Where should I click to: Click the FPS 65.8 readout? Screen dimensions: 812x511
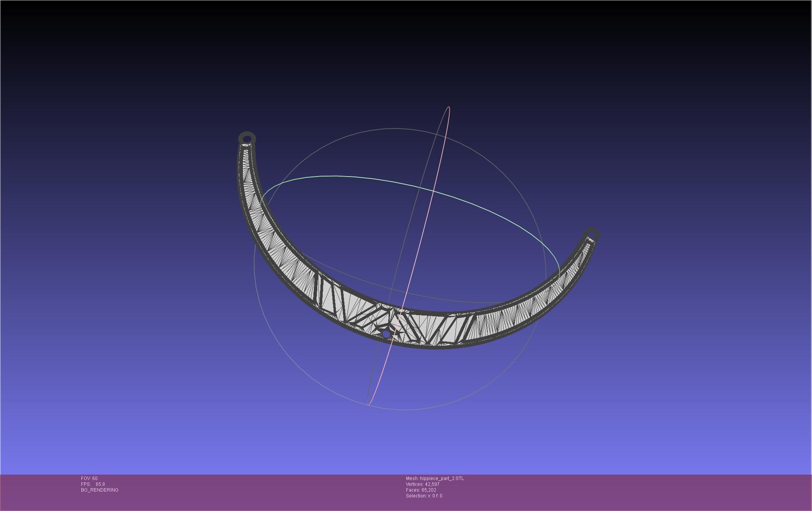93,484
